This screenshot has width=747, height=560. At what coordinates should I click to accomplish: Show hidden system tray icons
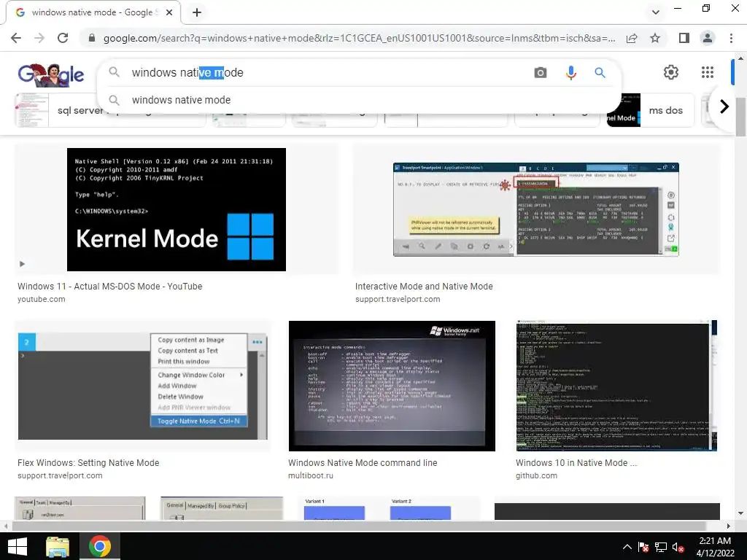(627, 547)
